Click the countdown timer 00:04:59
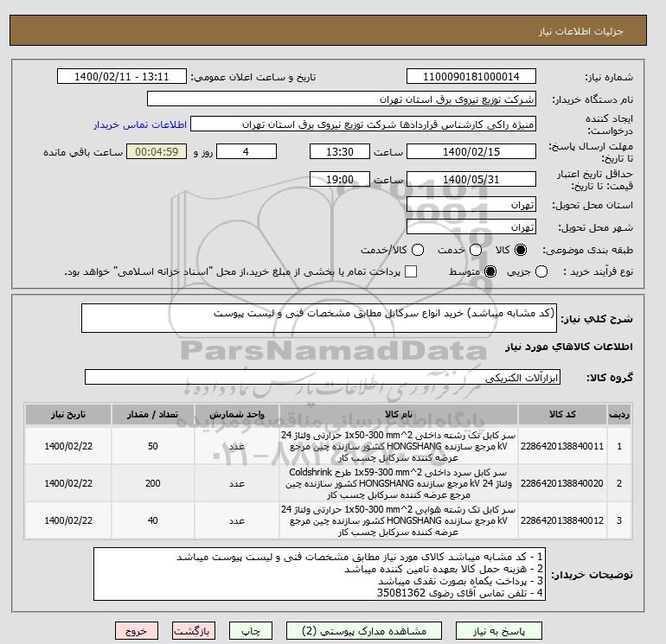 click(x=157, y=151)
